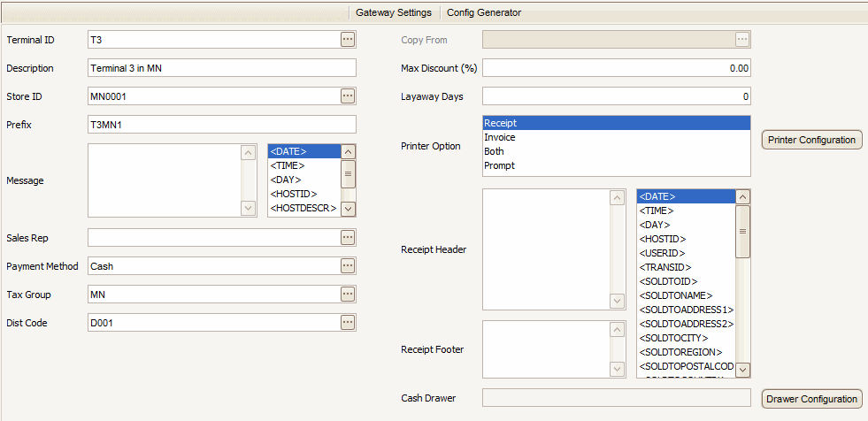Click into the Description text field
The width and height of the screenshot is (868, 421).
point(221,68)
